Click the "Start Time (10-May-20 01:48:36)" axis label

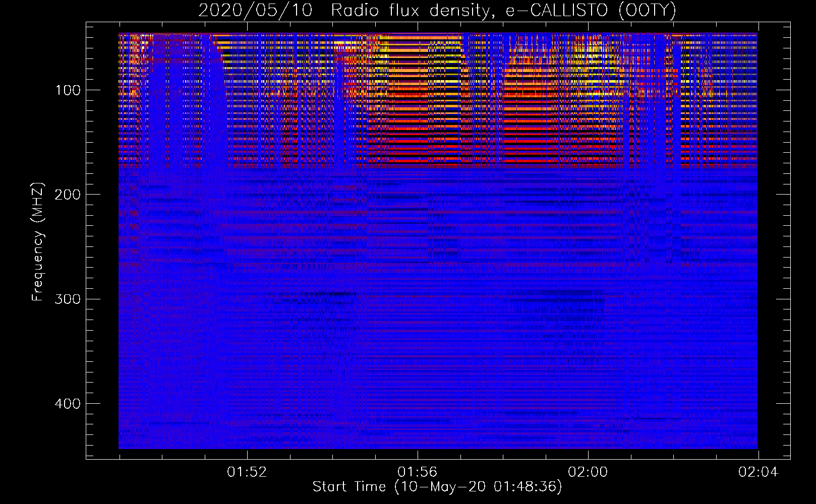click(x=437, y=487)
